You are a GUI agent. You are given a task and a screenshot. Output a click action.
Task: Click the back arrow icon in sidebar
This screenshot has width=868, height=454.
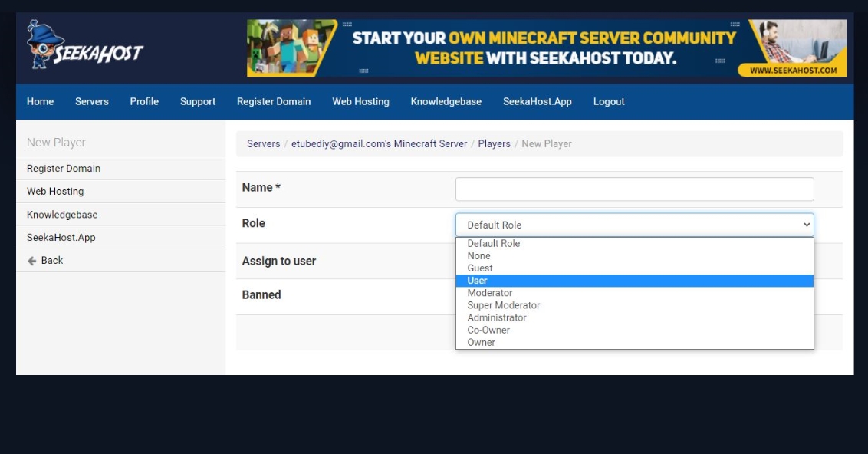click(x=32, y=261)
